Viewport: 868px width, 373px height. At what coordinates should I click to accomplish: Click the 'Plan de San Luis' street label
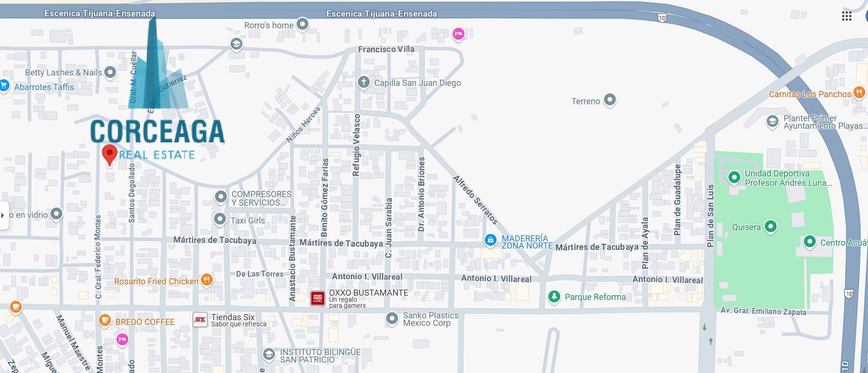click(711, 216)
